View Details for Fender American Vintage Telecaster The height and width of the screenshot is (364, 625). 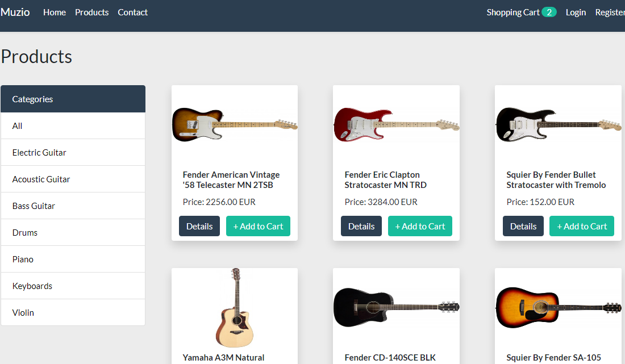199,226
